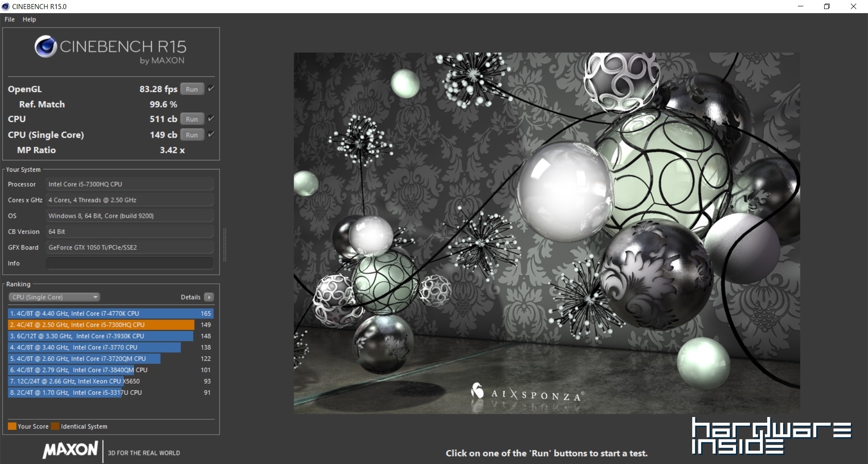Click the single core score 149 cb
This screenshot has width=868, height=464.
click(163, 135)
